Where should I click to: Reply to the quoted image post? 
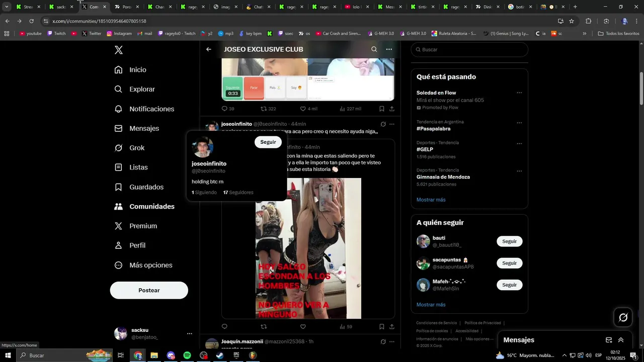tap(225, 327)
